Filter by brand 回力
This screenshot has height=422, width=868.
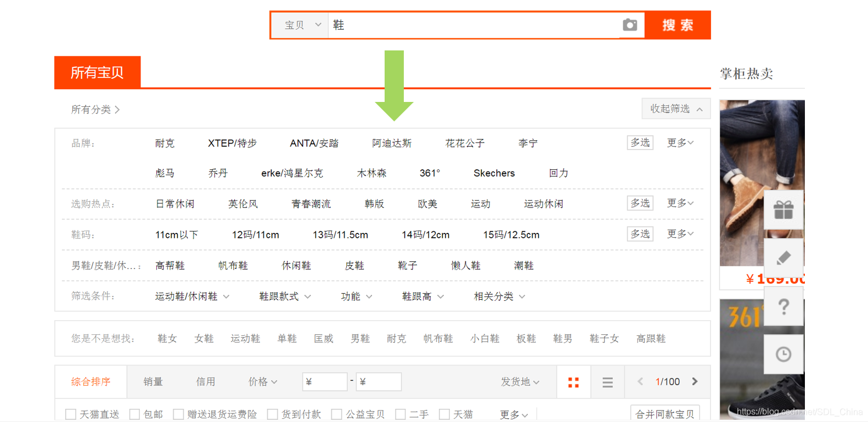click(559, 173)
